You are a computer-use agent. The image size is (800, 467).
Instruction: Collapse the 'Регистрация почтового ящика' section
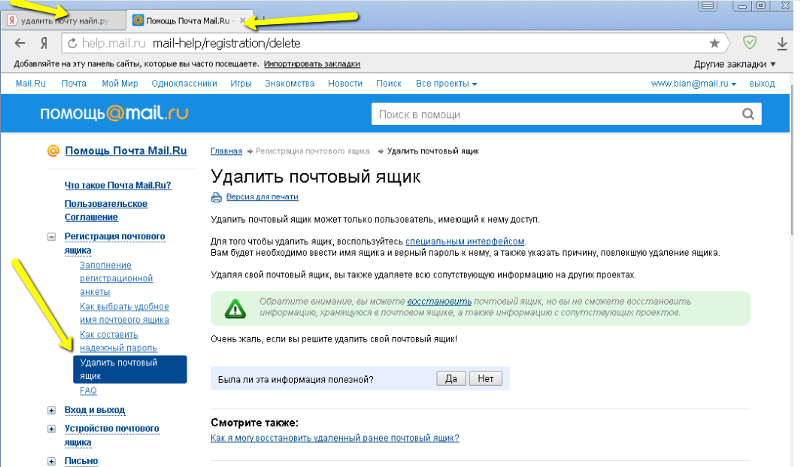click(x=52, y=237)
